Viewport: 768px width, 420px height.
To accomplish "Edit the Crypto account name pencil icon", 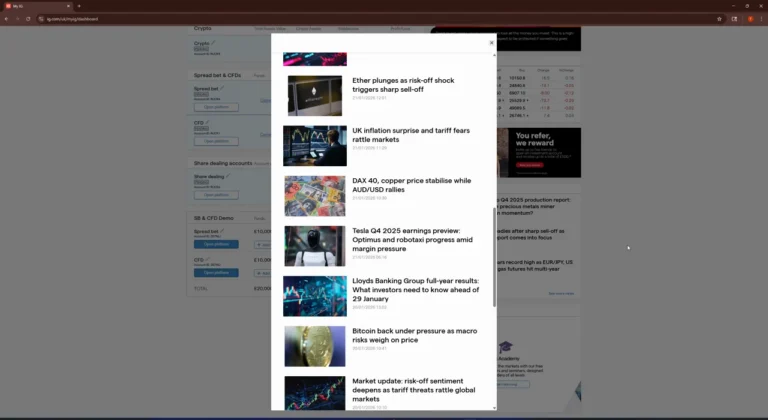I will pos(213,43).
